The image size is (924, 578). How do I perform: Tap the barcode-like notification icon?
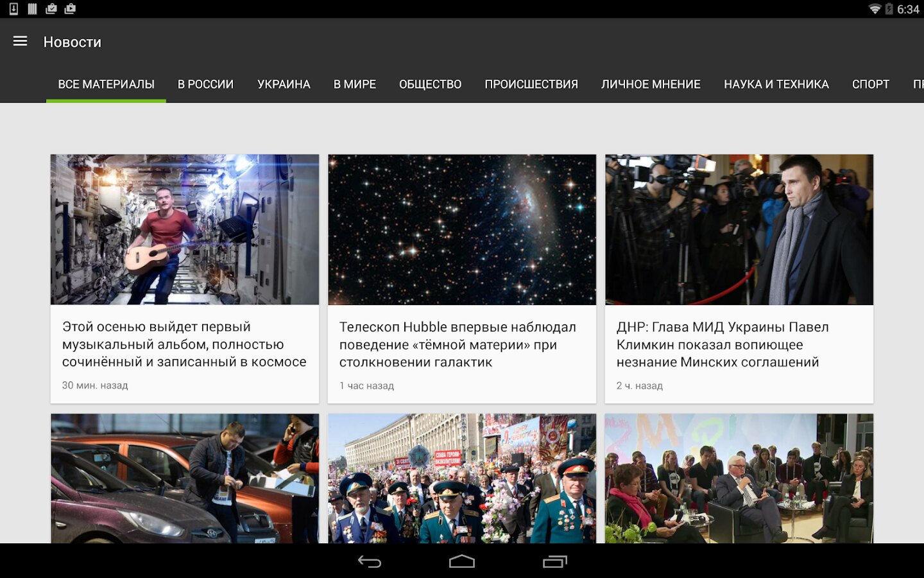32,9
